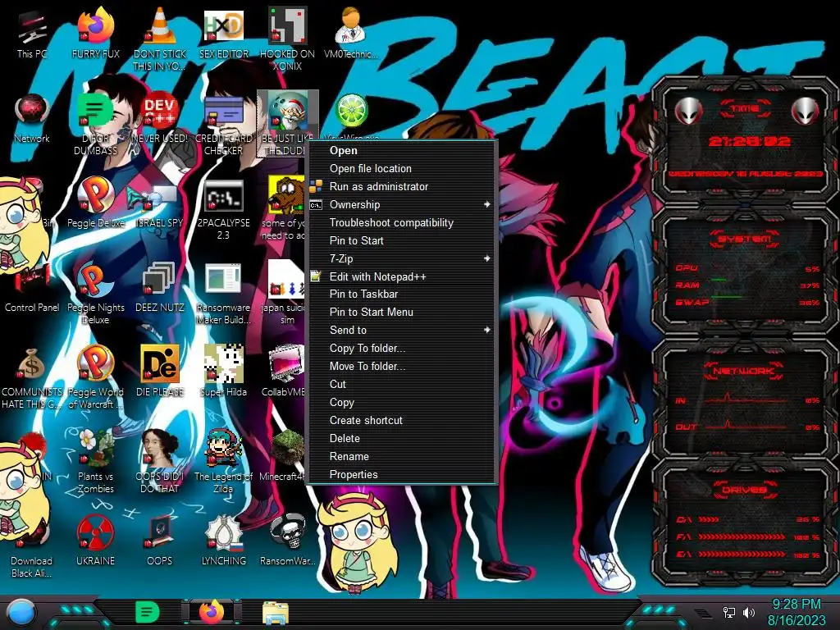The width and height of the screenshot is (840, 630).
Task: Open File Explorer from the taskbar
Action: coord(276,613)
